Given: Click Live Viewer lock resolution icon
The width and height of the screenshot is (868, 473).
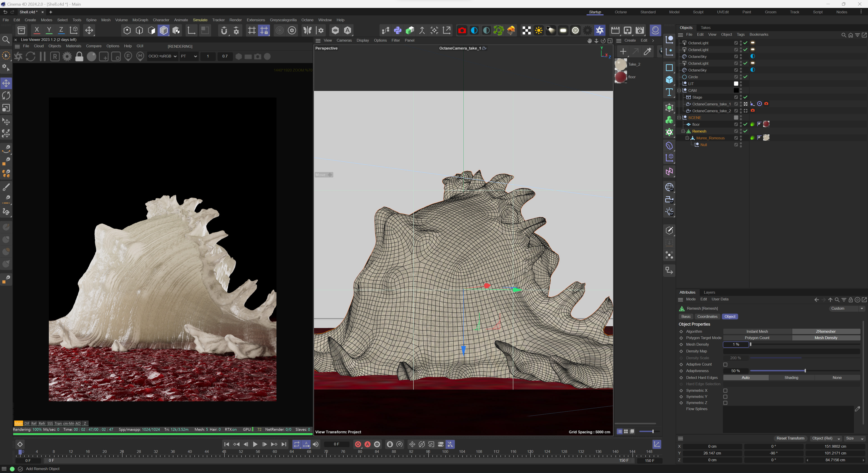Looking at the screenshot, I should pyautogui.click(x=79, y=56).
